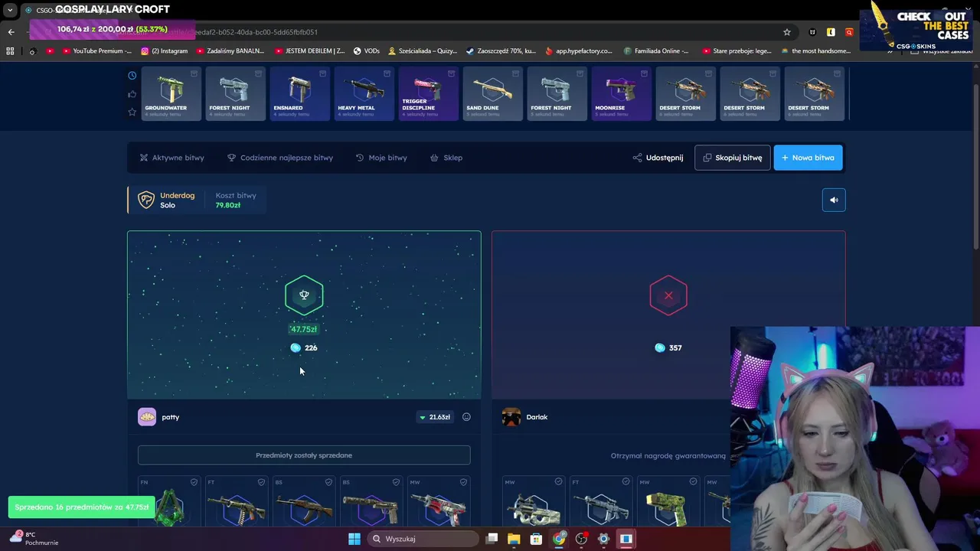
Task: Switch to Codzienne najlepsze bitwy tab
Action: [280, 158]
